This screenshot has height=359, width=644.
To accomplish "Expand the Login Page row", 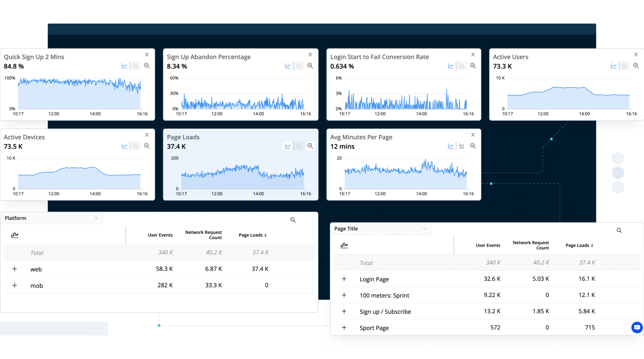I will tap(344, 279).
